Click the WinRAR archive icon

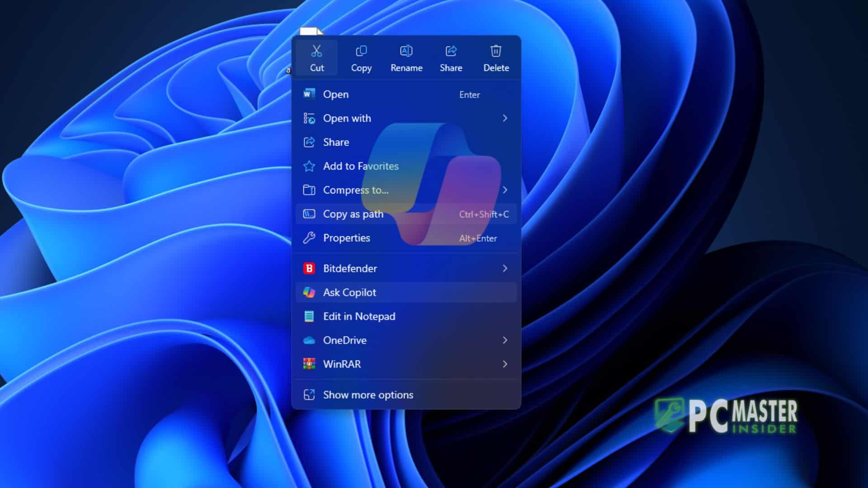(x=309, y=364)
